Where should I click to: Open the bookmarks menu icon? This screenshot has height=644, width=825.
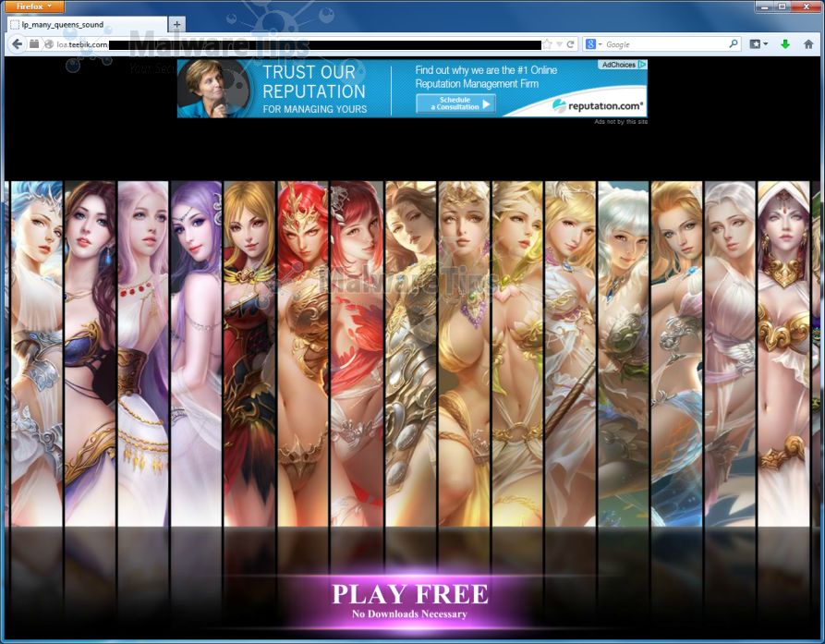(758, 44)
